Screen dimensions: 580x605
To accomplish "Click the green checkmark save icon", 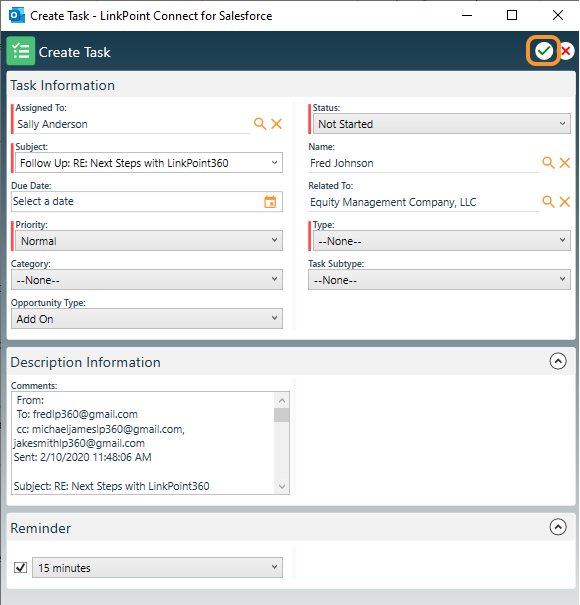I will (543, 51).
